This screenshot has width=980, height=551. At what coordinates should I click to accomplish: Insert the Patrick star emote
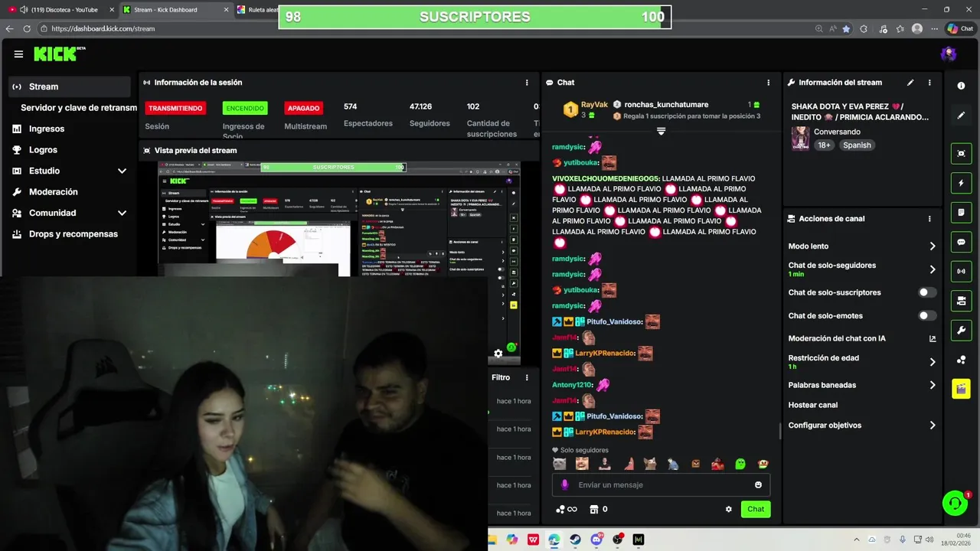tap(628, 464)
